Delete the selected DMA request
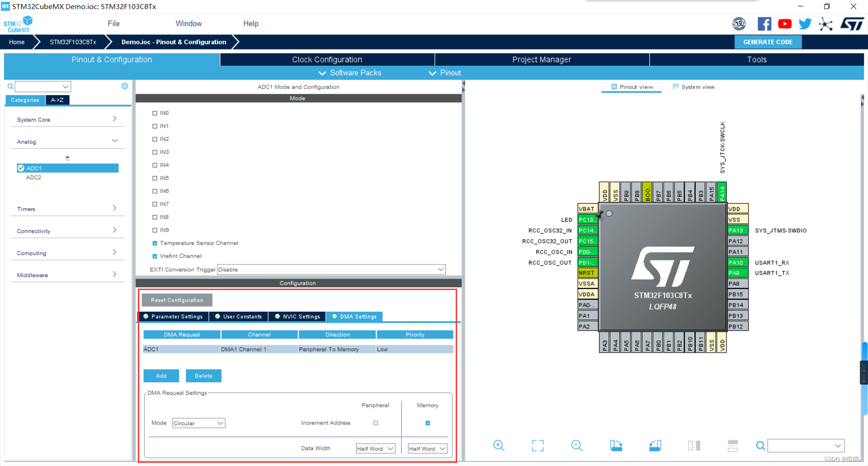 pyautogui.click(x=203, y=376)
